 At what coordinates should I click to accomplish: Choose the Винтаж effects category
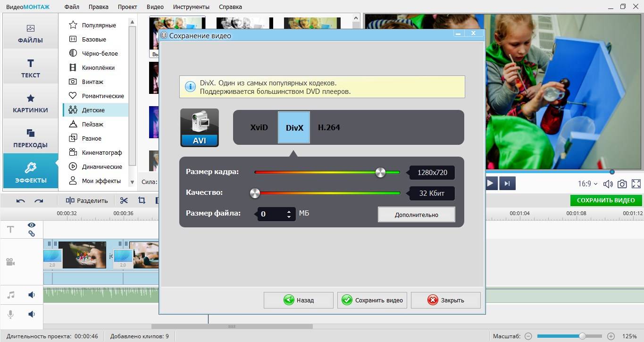coord(92,82)
